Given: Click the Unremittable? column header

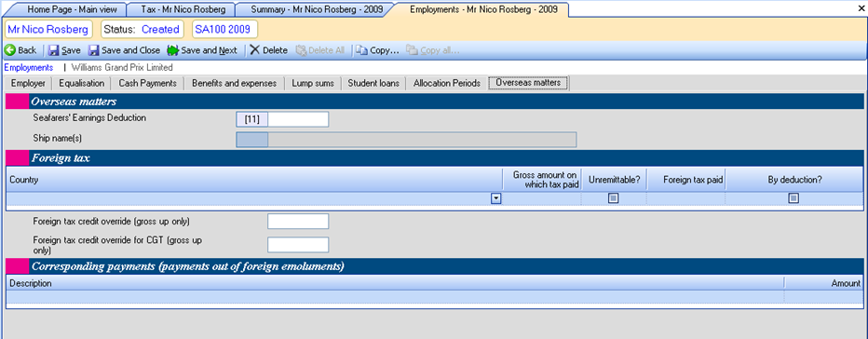Looking at the screenshot, I should [x=615, y=180].
